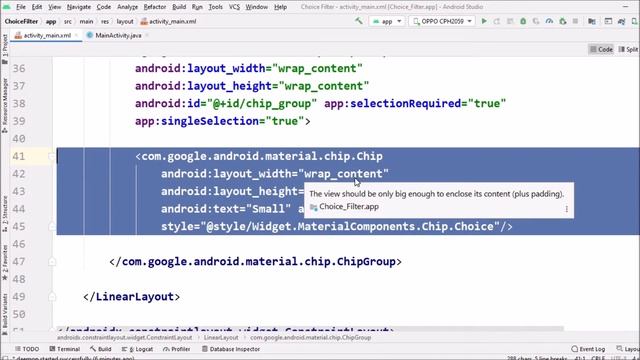Open the OPPO CPH2059 device dropdown
640x360 pixels.
coord(442,21)
